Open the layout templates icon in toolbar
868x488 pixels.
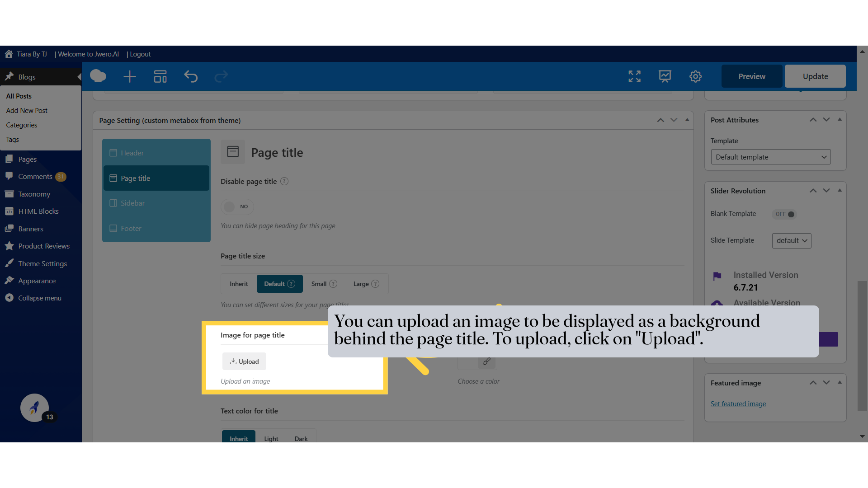160,76
